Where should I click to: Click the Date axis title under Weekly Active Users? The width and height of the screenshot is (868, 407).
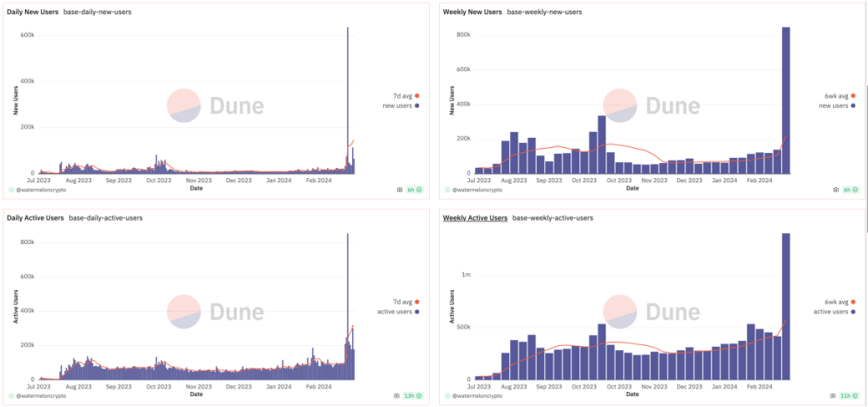coord(633,394)
